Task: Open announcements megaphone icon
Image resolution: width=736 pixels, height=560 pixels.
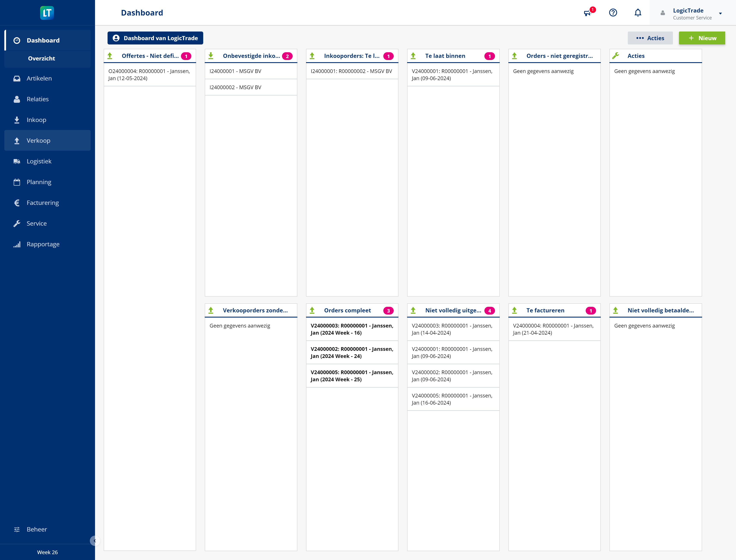Action: 587,13
